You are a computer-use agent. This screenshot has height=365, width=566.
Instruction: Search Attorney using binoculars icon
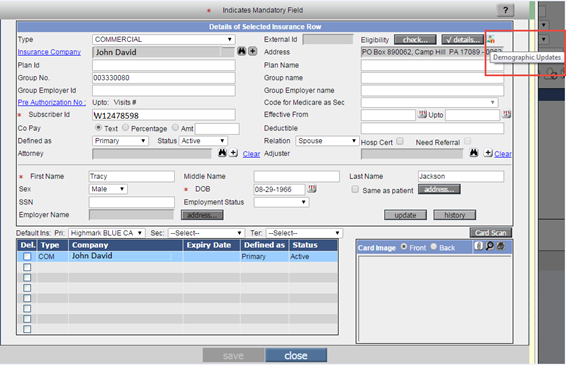222,153
